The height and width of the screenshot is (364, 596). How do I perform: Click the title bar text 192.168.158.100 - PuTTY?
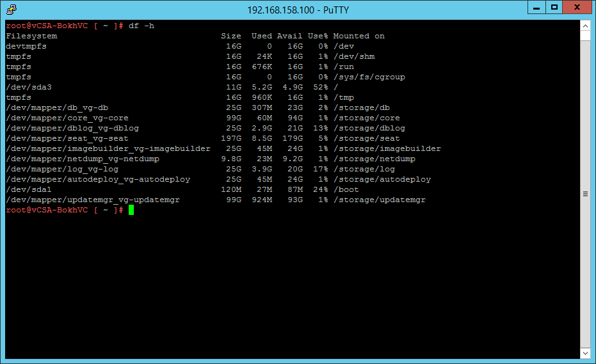(x=298, y=10)
